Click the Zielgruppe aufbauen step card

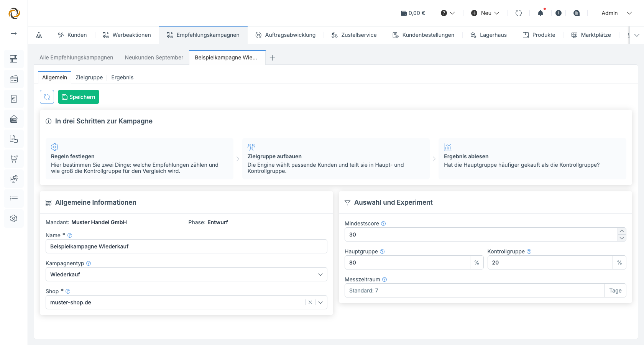coord(336,159)
